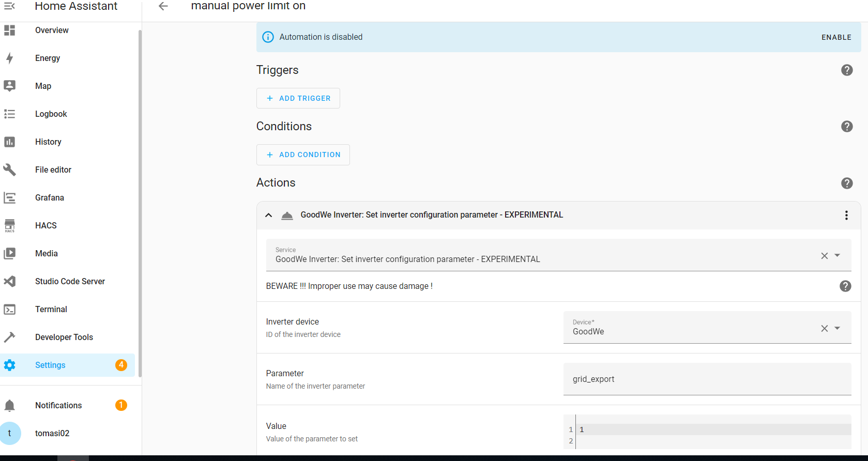The image size is (868, 461).
Task: Click the Grafana sidebar icon
Action: [9, 197]
